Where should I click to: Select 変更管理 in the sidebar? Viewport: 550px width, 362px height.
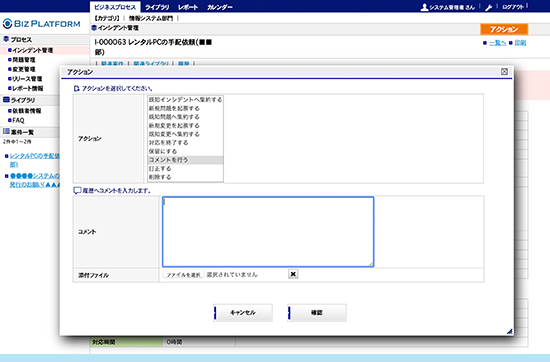24,69
